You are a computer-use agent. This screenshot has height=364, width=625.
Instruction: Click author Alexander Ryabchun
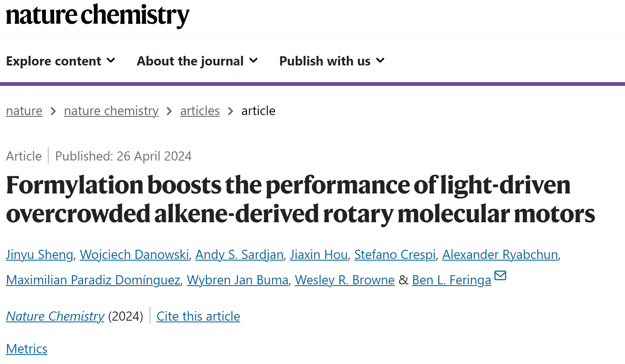pos(500,255)
